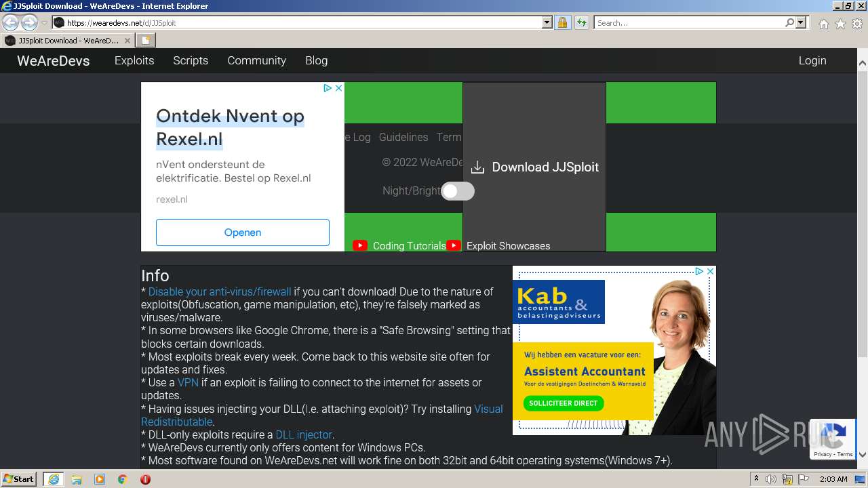
Task: Click the Refresh page icon
Action: [581, 22]
